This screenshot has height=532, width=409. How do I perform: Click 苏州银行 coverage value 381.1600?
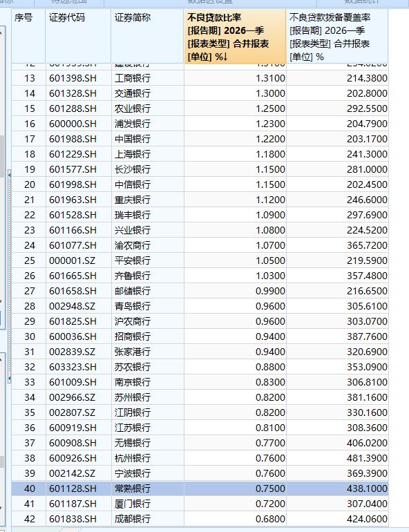click(337, 397)
